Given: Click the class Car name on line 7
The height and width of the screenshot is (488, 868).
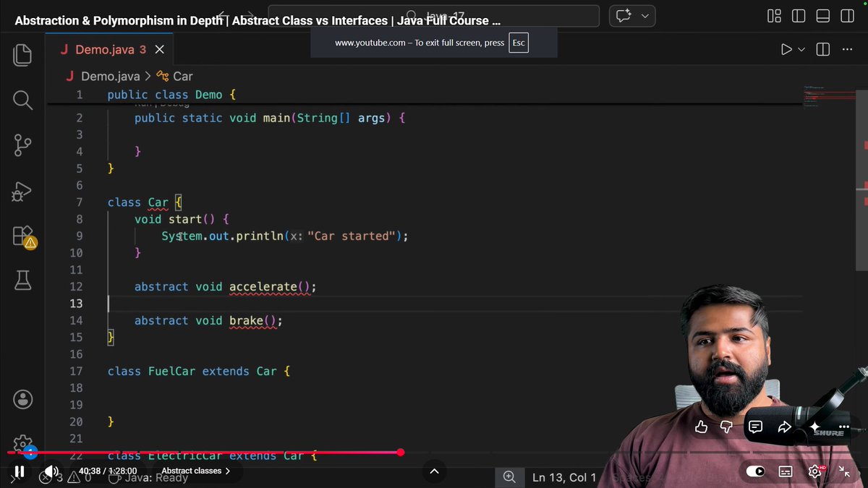Looking at the screenshot, I should [158, 202].
